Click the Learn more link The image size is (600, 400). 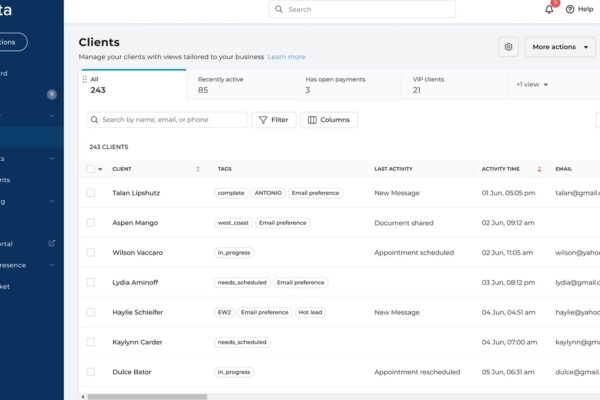(x=286, y=57)
